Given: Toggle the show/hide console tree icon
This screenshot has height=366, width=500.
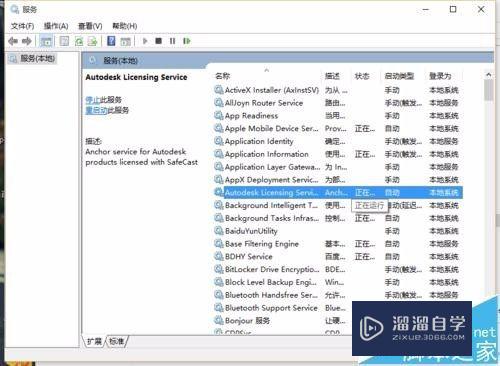Looking at the screenshot, I should tap(46, 41).
